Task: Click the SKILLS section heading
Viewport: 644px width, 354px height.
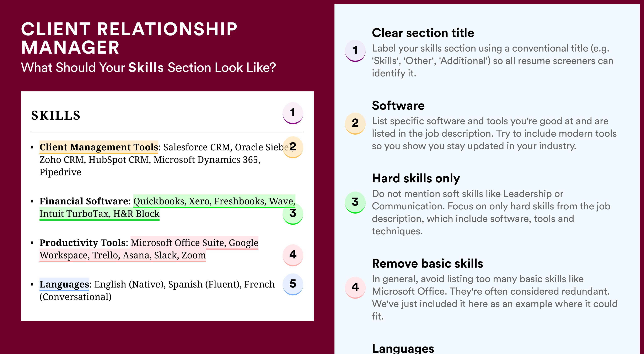Action: [x=56, y=116]
